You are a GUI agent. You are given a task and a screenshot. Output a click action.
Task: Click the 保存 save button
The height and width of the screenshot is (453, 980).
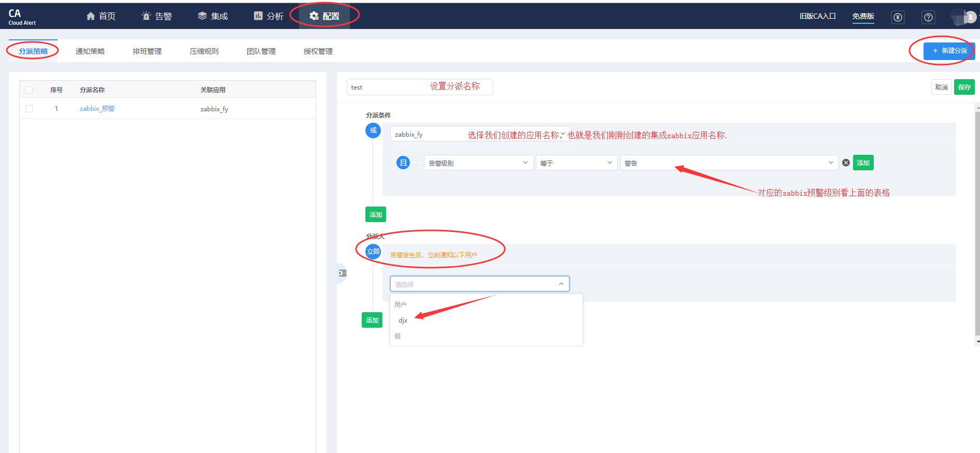pyautogui.click(x=964, y=87)
